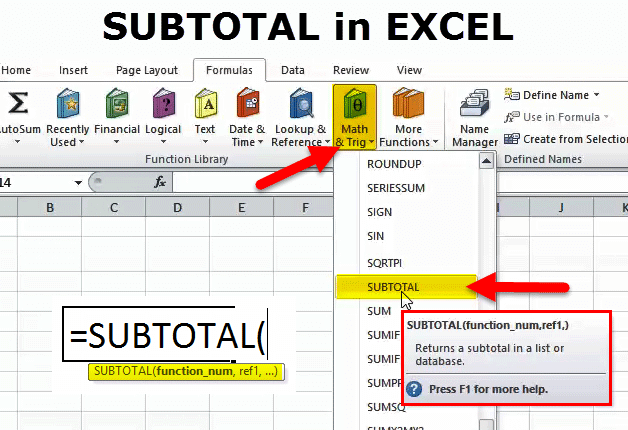Switch to the Page Layout tab
Viewport: 628px width, 430px height.
pyautogui.click(x=147, y=70)
